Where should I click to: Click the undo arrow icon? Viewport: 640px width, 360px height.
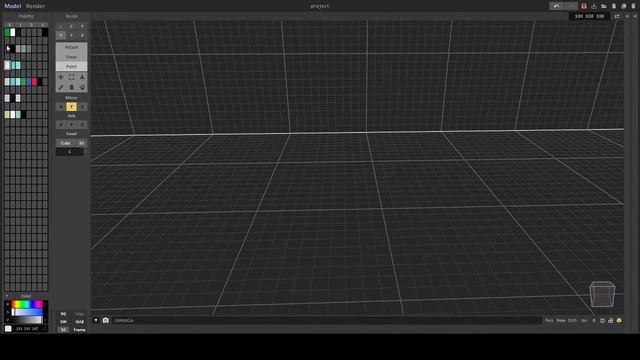tap(556, 6)
